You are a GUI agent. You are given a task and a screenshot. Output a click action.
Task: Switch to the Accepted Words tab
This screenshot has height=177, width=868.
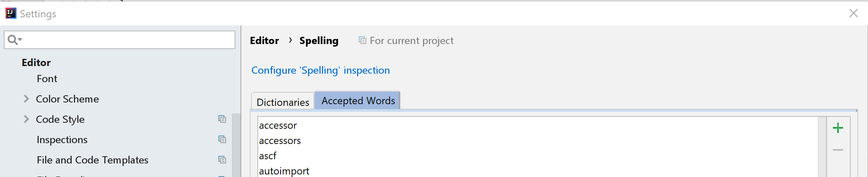(x=358, y=101)
